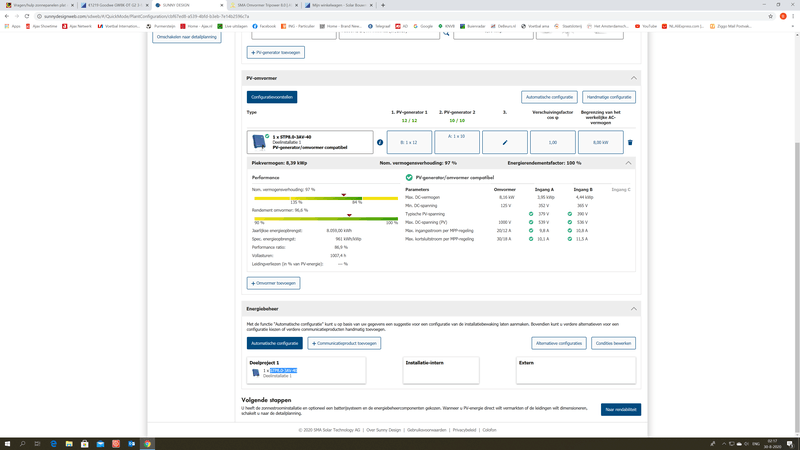
Task: Collapse the PV-omvormer section
Action: coord(634,78)
